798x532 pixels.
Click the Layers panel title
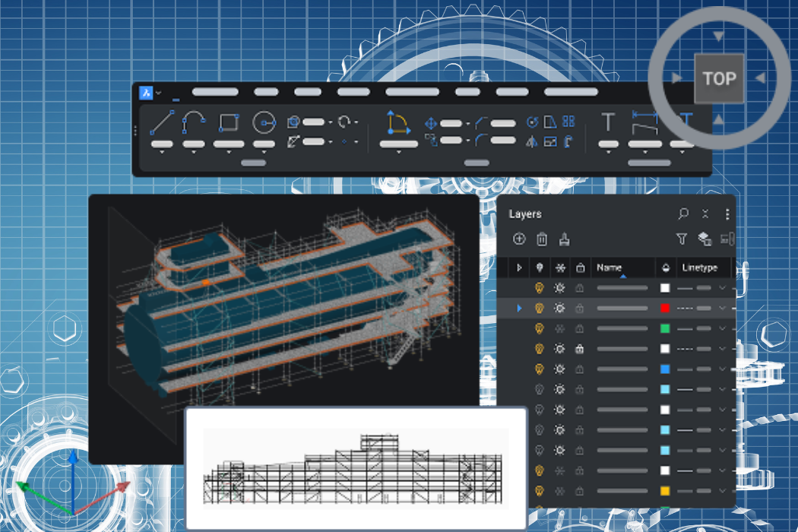point(525,214)
